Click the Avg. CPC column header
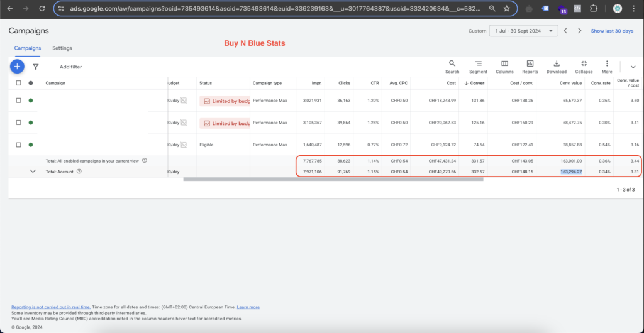This screenshot has width=644, height=333. click(398, 83)
